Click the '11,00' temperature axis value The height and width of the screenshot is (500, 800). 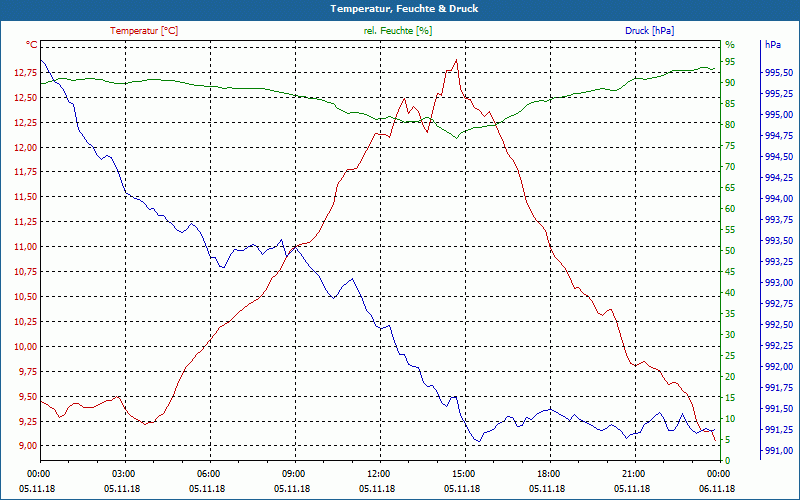(x=26, y=247)
